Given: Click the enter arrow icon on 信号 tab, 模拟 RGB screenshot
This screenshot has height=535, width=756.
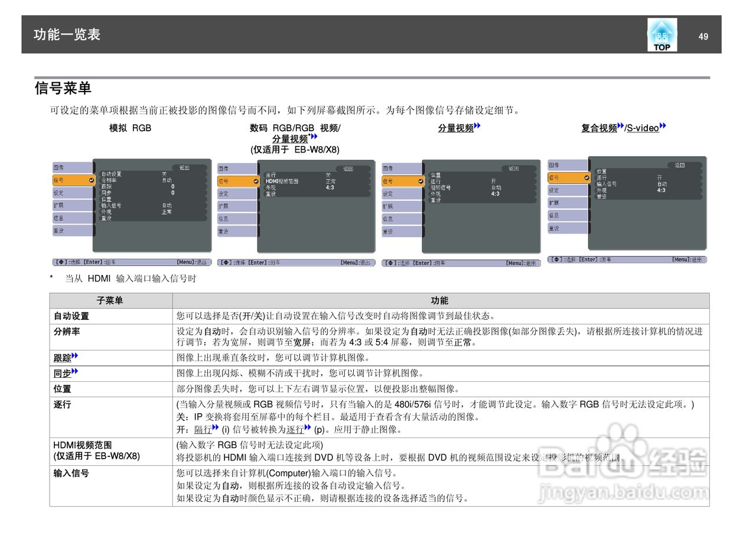Looking at the screenshot, I should [90, 180].
